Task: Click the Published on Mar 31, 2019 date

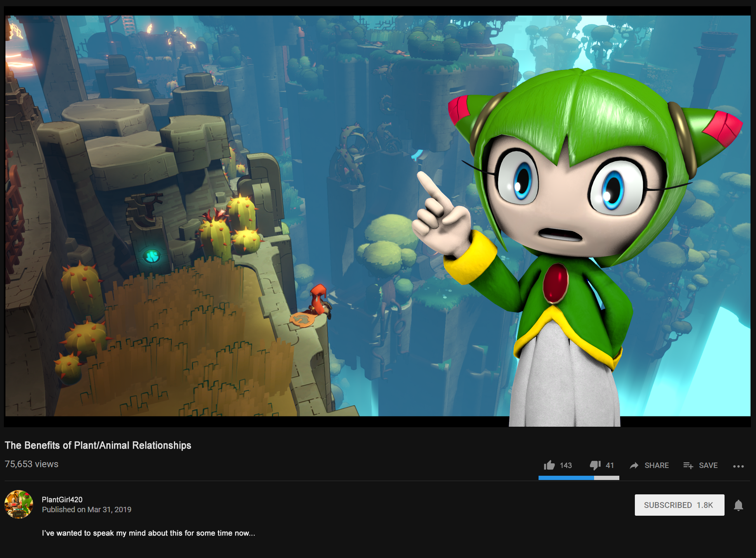Action: coord(87,509)
